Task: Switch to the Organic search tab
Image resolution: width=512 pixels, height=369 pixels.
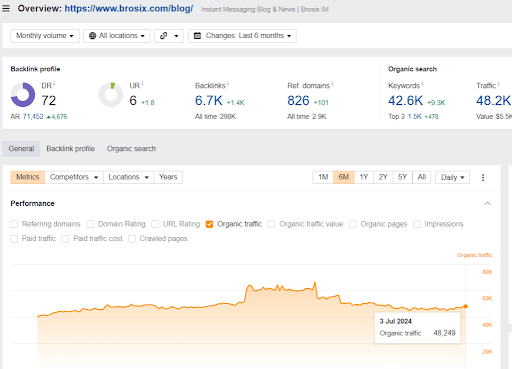Action: pos(131,149)
